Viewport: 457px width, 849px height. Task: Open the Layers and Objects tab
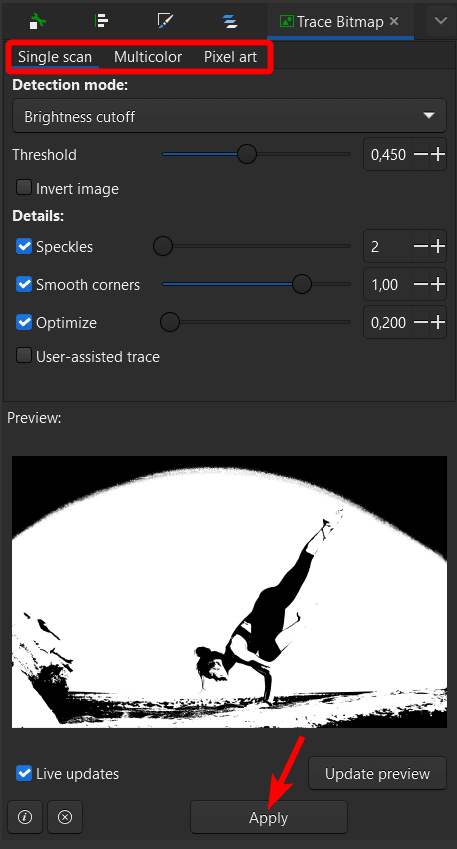[x=230, y=21]
